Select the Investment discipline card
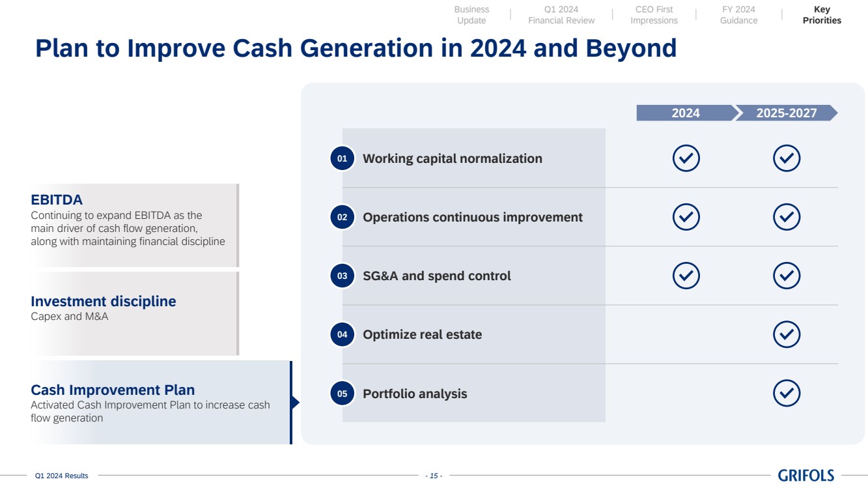 135,313
